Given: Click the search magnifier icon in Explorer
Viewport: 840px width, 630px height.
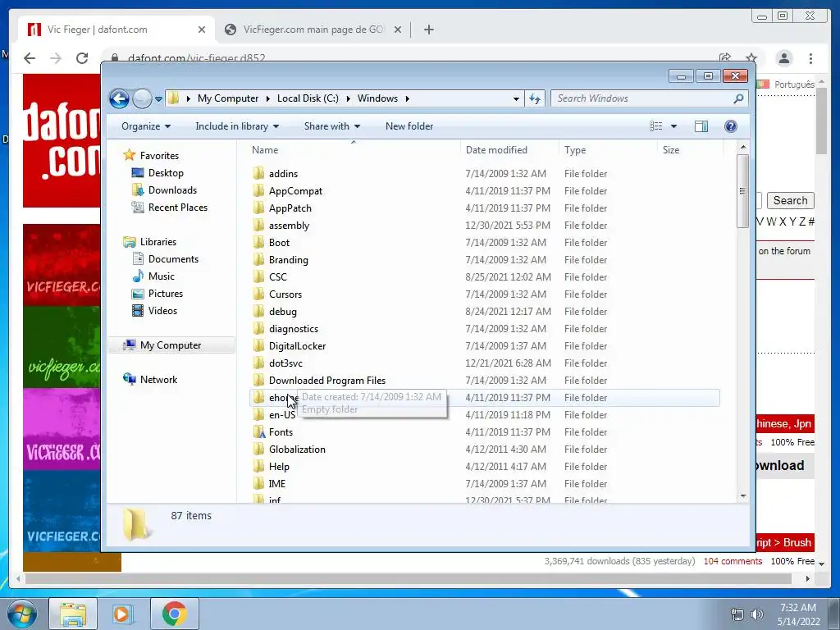Looking at the screenshot, I should pyautogui.click(x=739, y=98).
